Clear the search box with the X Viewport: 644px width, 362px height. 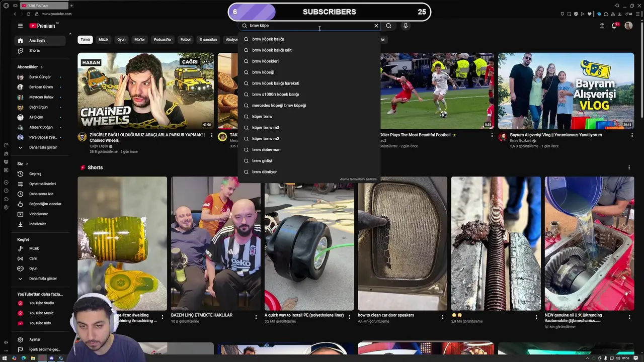point(376,26)
